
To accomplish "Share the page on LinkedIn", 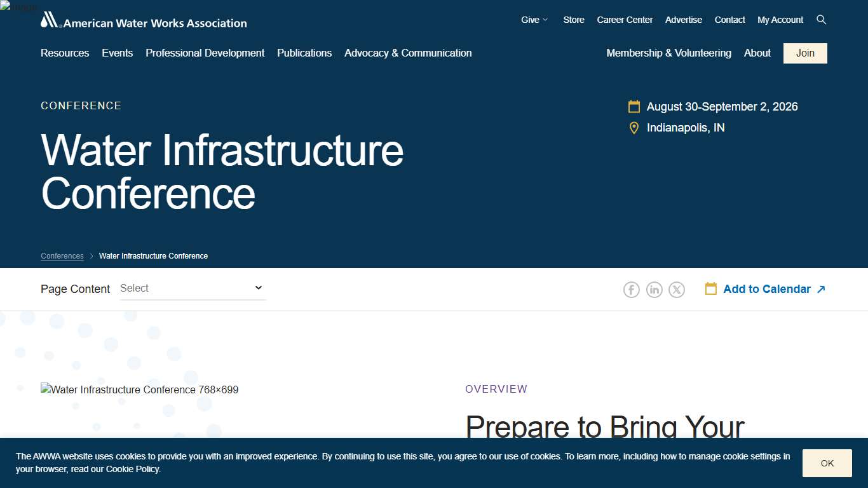I will (x=654, y=290).
